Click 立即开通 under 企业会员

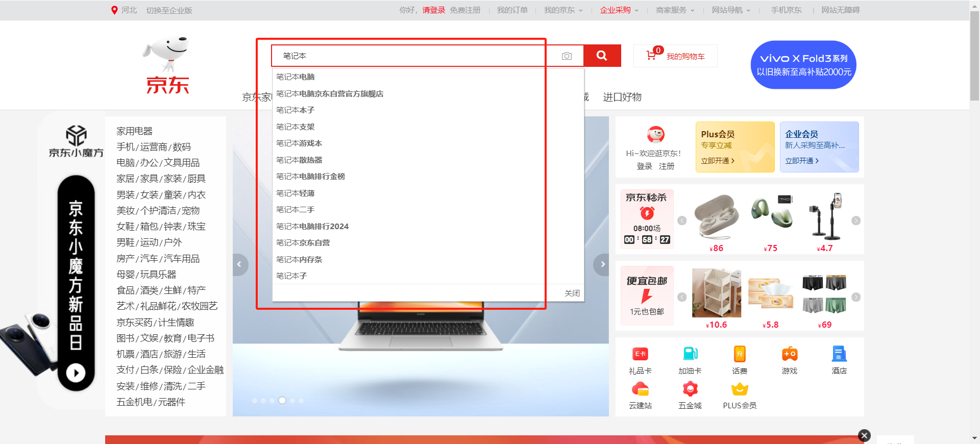(x=801, y=161)
